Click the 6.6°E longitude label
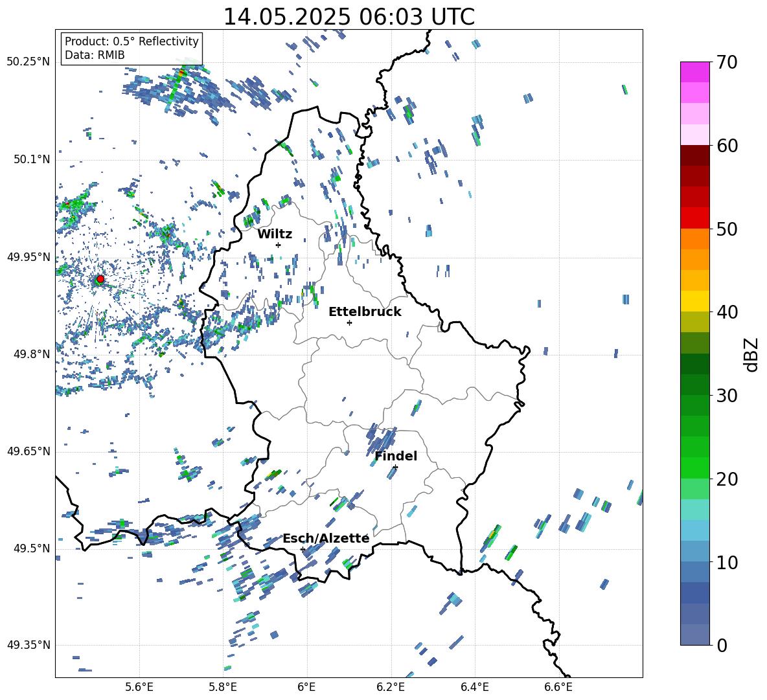The width and height of the screenshot is (767, 700). pyautogui.click(x=558, y=687)
